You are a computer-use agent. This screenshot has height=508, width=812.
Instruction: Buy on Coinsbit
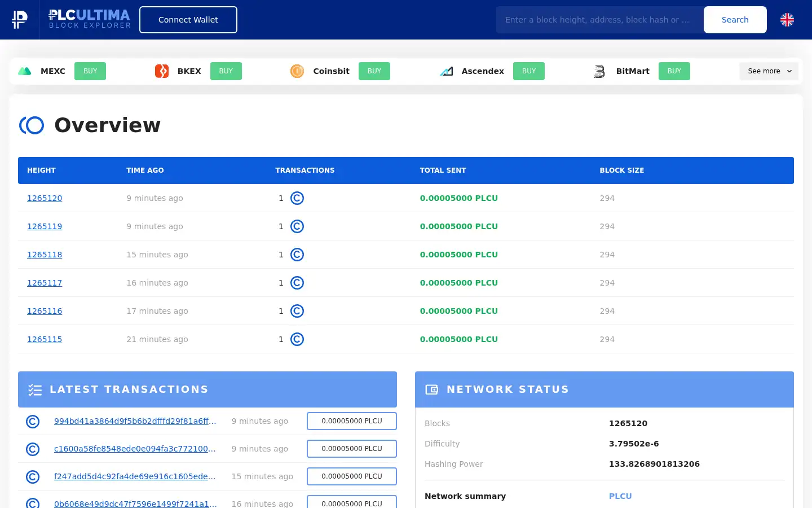(x=374, y=71)
